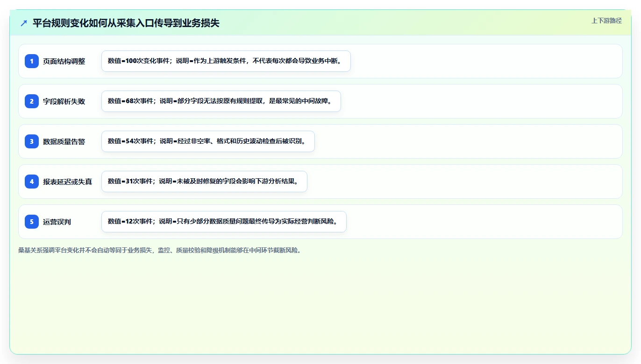
Task: Click the 数值=54次事件 description box
Action: click(208, 141)
